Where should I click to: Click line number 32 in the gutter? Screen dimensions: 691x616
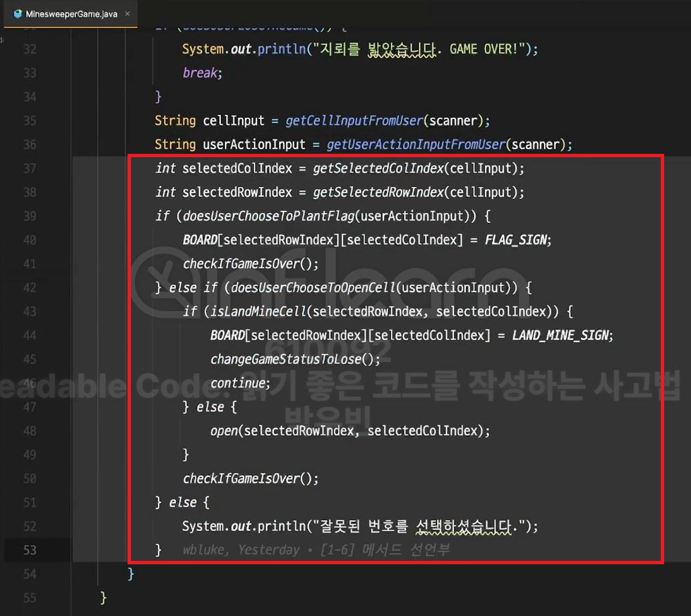[30, 49]
